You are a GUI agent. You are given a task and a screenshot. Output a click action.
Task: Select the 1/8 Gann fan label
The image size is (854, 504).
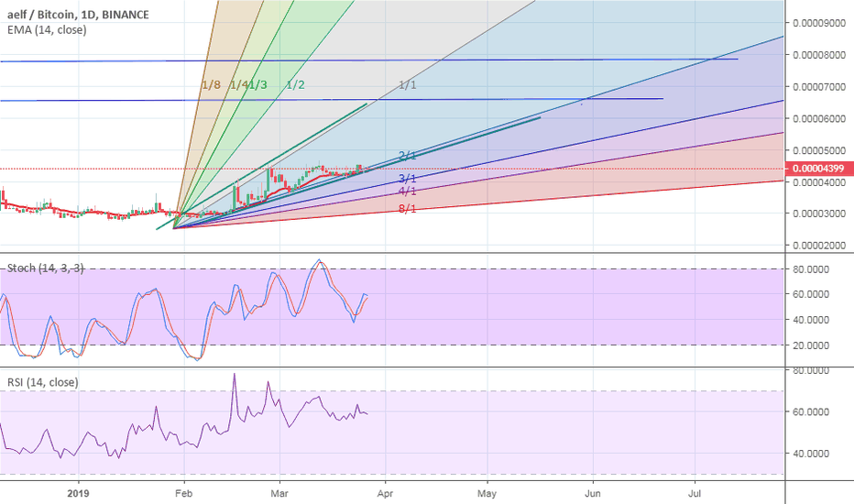click(x=212, y=85)
